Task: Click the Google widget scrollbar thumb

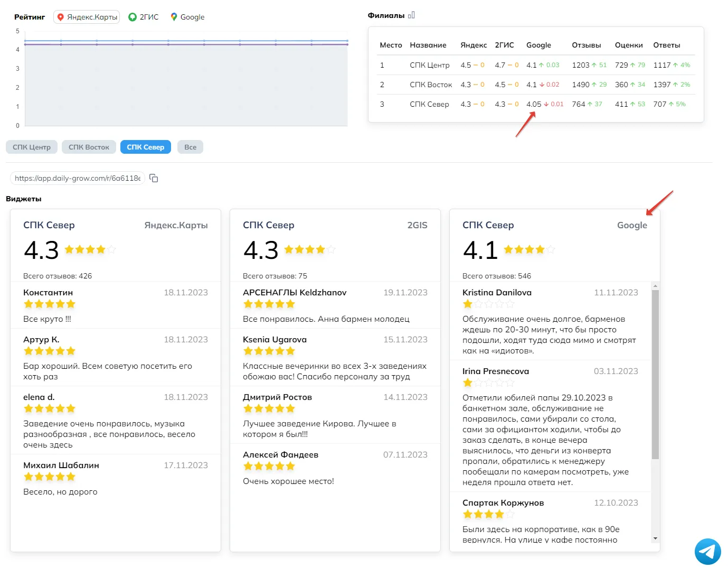Action: (655, 375)
